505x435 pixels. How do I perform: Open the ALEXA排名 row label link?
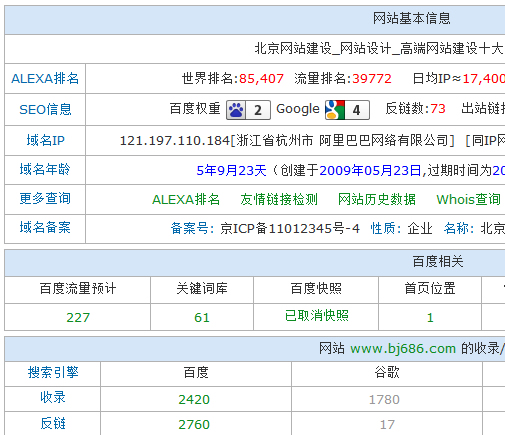[45, 79]
